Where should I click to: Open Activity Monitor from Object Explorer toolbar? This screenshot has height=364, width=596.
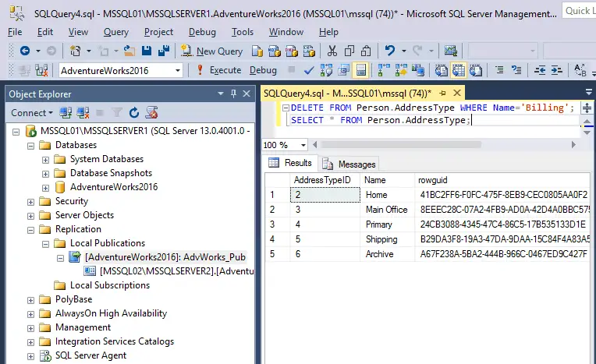tap(151, 112)
